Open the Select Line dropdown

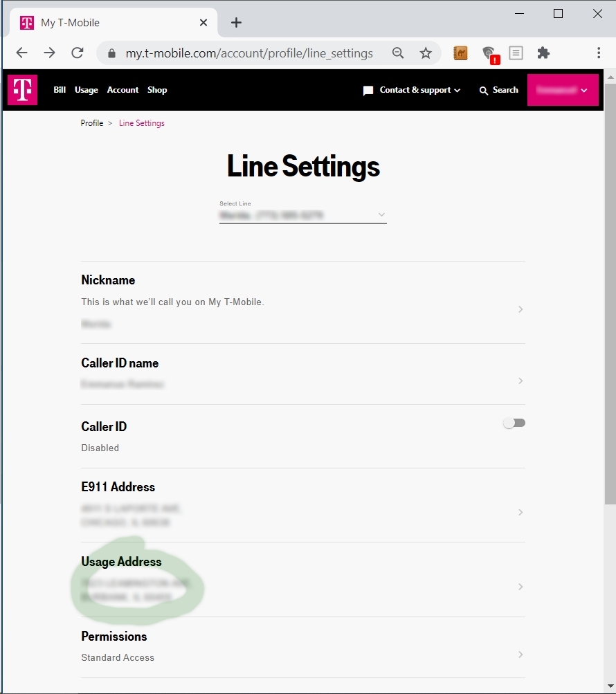point(302,215)
